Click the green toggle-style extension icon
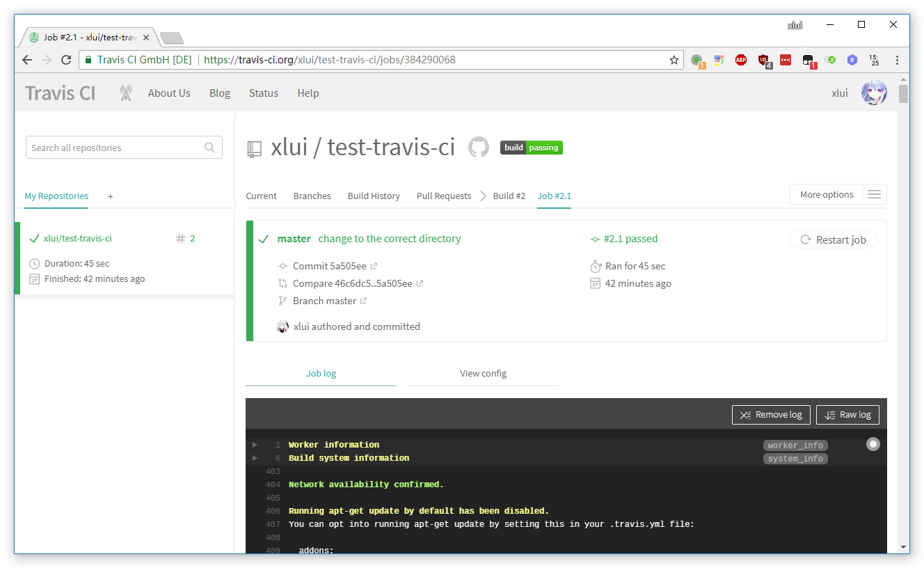The image size is (924, 568). [830, 60]
